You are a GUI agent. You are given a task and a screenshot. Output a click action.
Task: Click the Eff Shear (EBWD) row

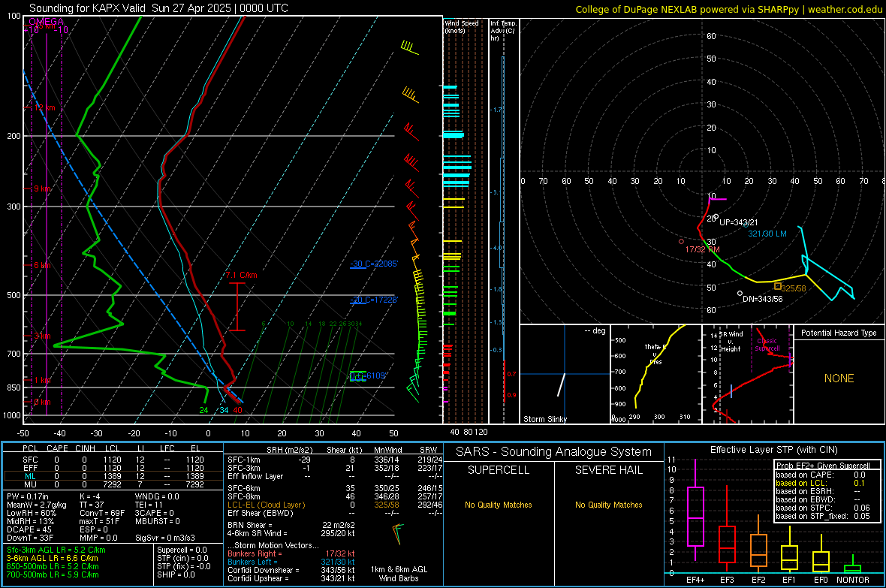(x=335, y=513)
